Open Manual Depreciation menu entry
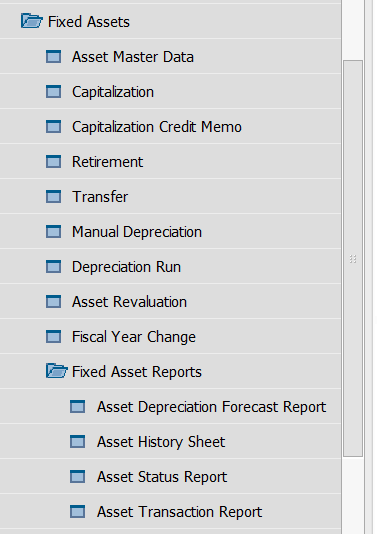Image resolution: width=377 pixels, height=534 pixels. point(137,232)
